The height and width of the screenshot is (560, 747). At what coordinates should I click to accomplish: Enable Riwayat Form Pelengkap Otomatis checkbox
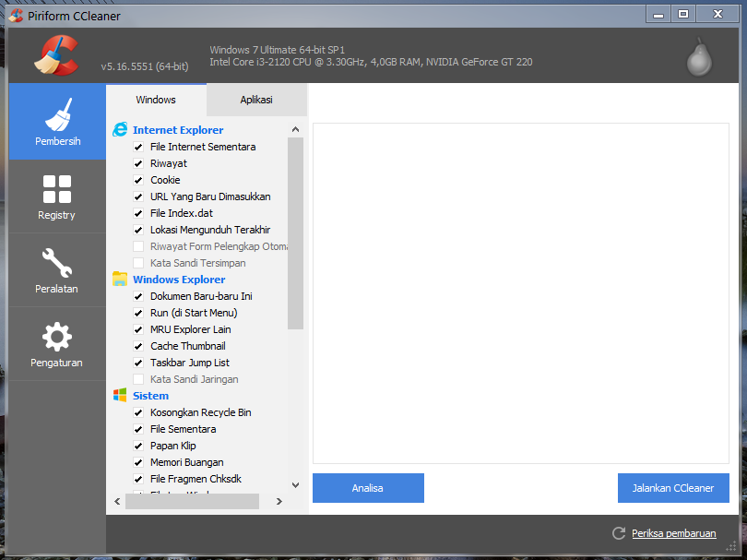(138, 246)
